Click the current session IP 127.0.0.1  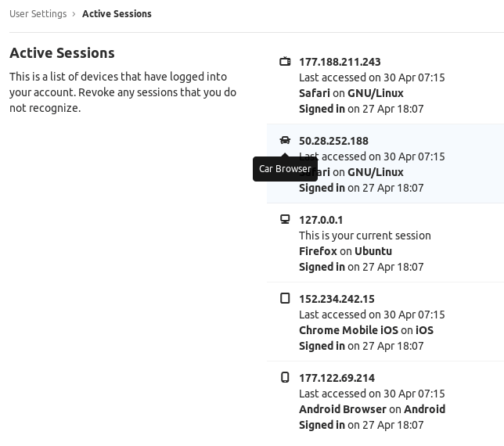tap(321, 220)
